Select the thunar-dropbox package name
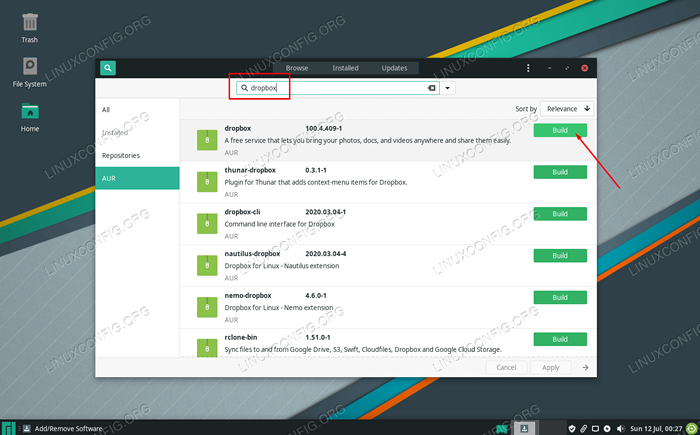The height and width of the screenshot is (435, 700). [250, 170]
